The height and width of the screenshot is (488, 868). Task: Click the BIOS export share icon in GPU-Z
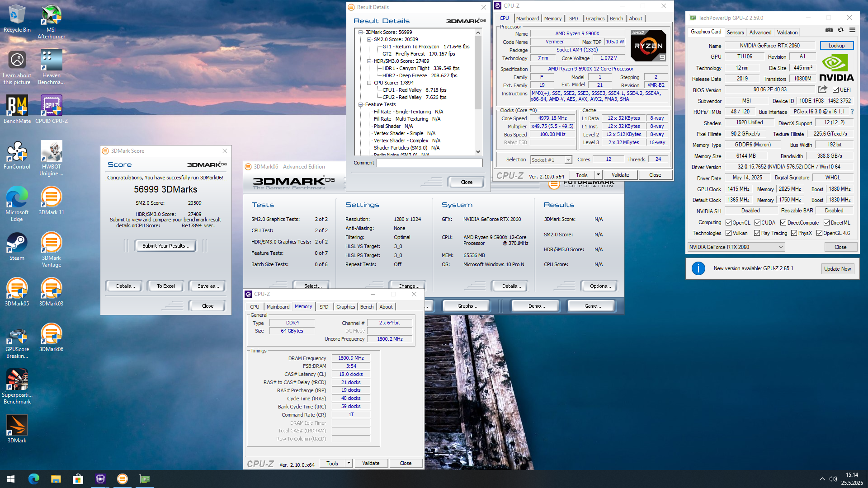click(822, 89)
